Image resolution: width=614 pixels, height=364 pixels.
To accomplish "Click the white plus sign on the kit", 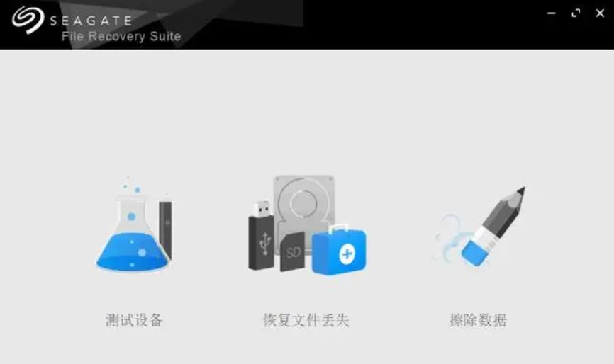I will pos(347,254).
